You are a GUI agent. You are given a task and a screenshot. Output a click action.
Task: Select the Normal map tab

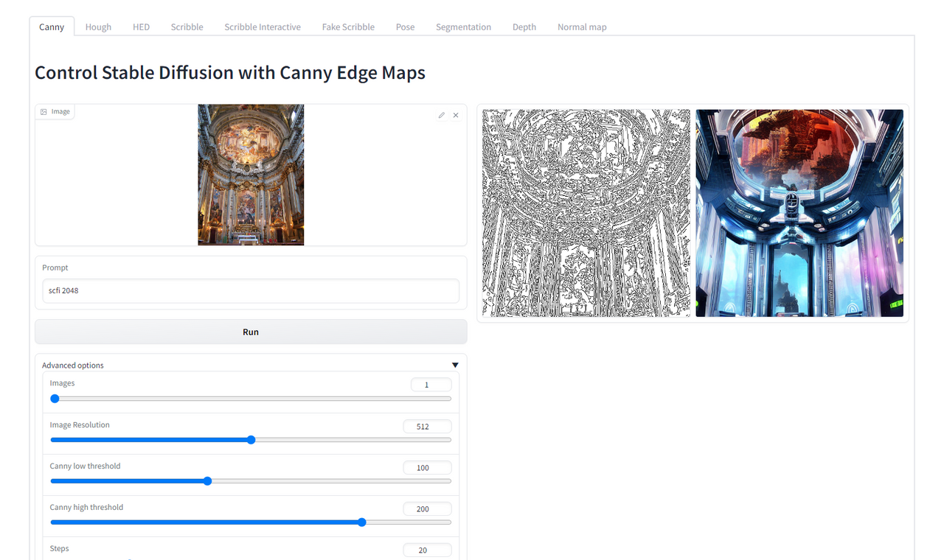tap(582, 27)
